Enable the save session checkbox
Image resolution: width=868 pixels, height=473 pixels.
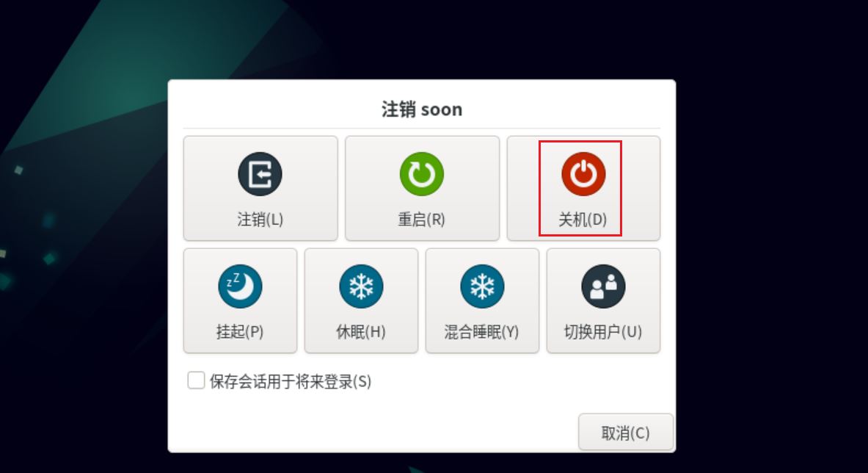[196, 380]
